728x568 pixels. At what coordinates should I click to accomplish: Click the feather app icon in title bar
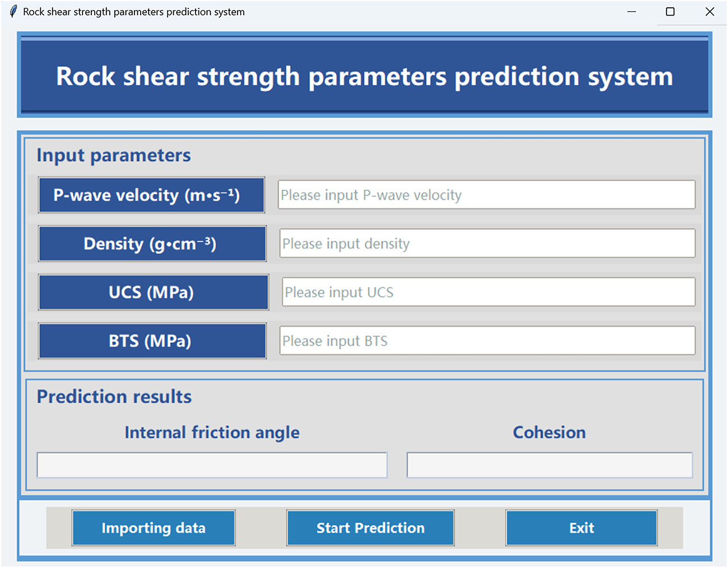point(13,12)
